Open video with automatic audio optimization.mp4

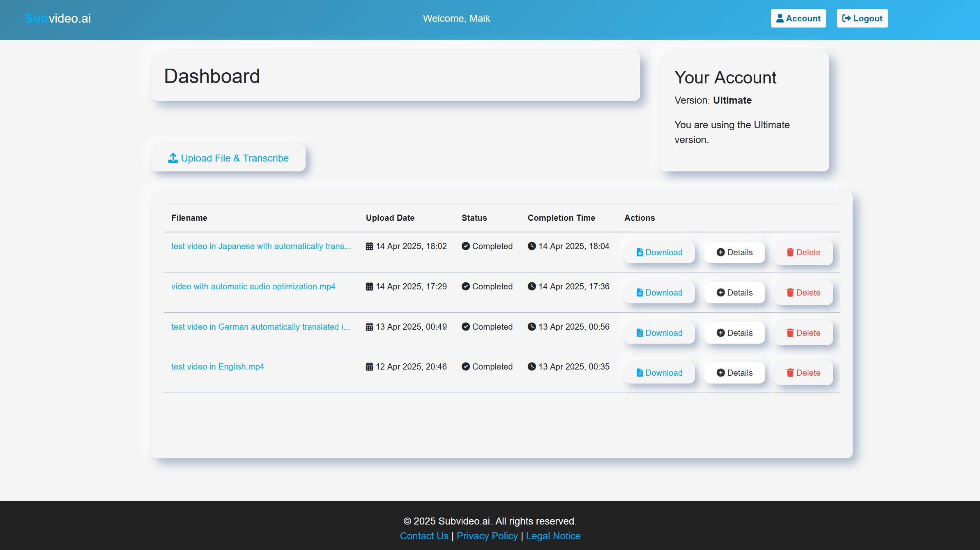point(253,287)
